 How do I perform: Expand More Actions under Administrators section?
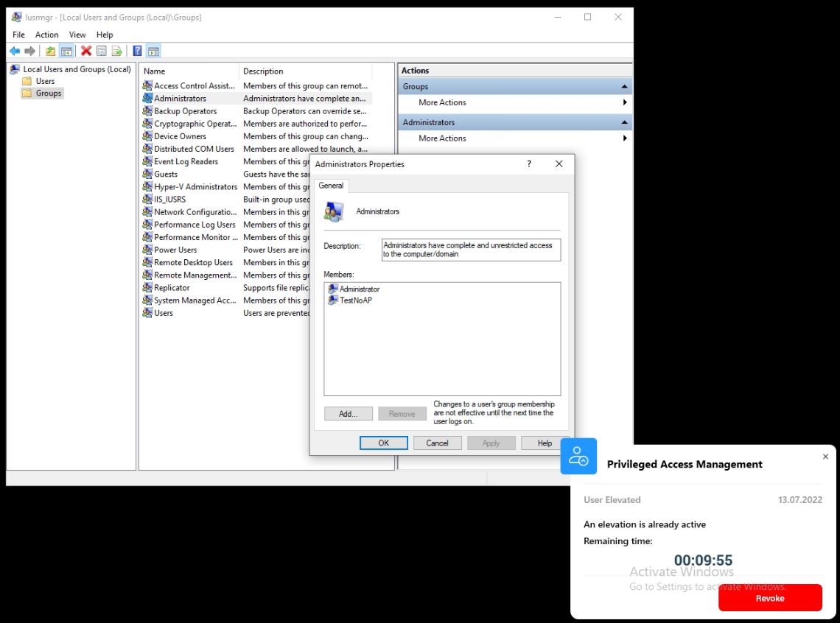point(515,138)
